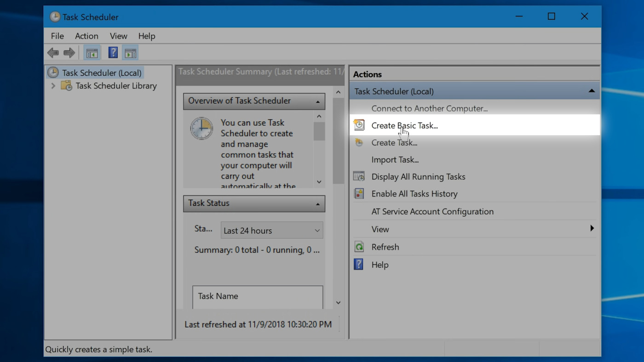This screenshot has width=644, height=362.
Task: Click the Help question mark icon in Actions
Action: click(359, 264)
